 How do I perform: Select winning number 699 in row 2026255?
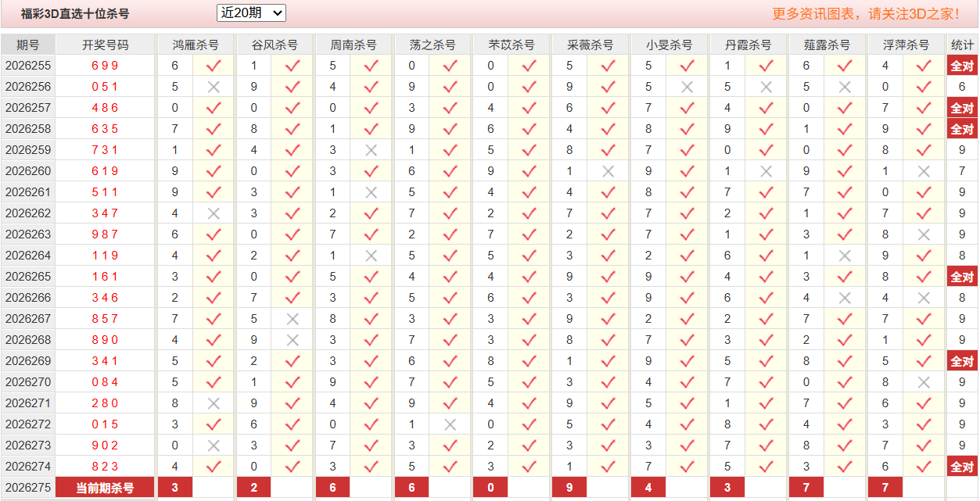click(x=105, y=66)
